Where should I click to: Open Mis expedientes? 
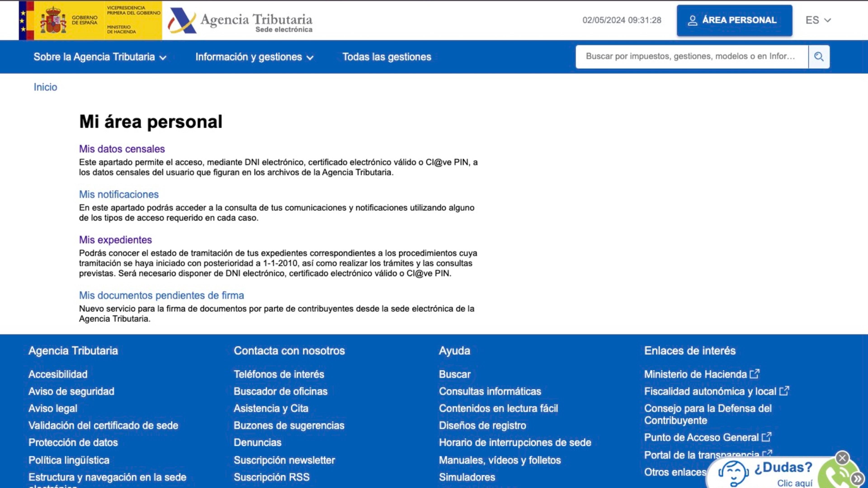(x=115, y=240)
